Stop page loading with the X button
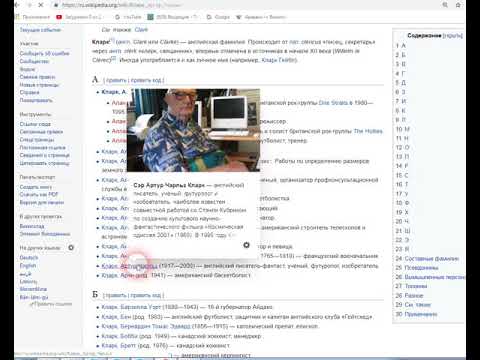The image size is (480, 360). [x=41, y=5]
